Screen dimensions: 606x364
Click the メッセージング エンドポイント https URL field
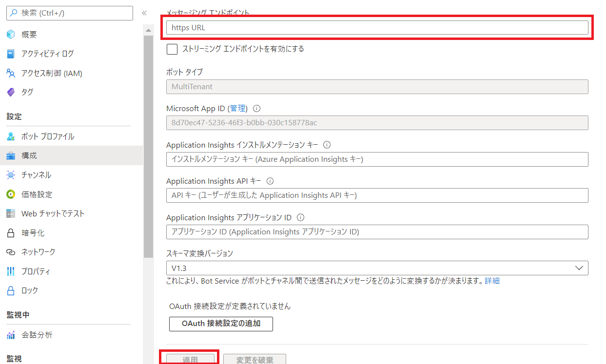[x=377, y=28]
